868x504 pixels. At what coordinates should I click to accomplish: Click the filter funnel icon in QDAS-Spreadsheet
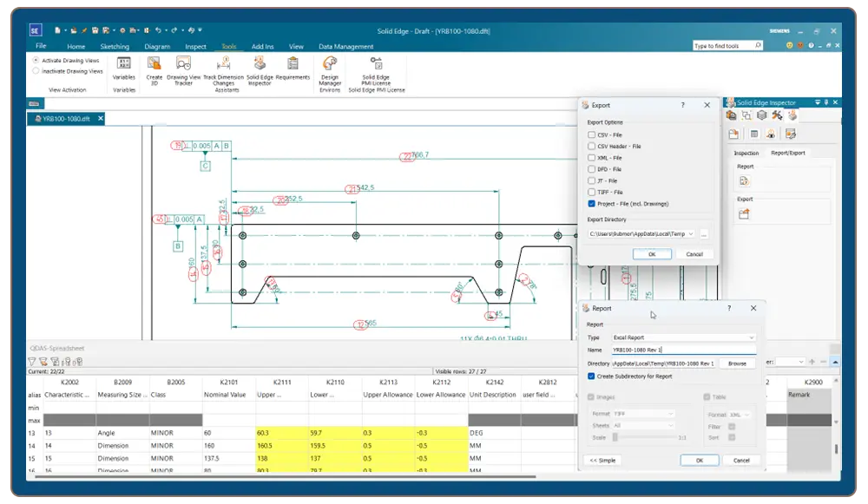point(32,362)
